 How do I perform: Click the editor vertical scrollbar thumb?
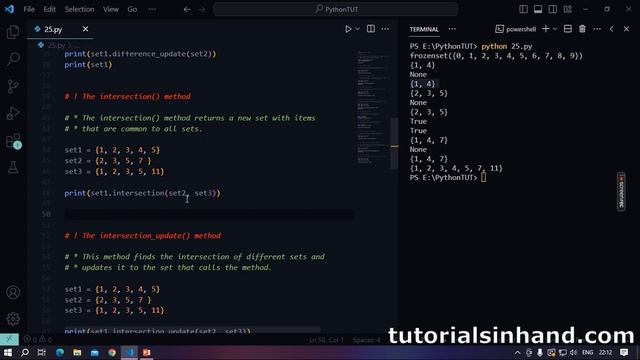tap(394, 143)
